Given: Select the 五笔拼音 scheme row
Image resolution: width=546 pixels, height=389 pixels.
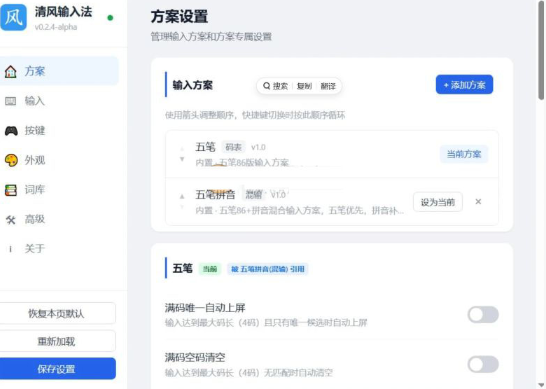Looking at the screenshot, I should pos(332,202).
